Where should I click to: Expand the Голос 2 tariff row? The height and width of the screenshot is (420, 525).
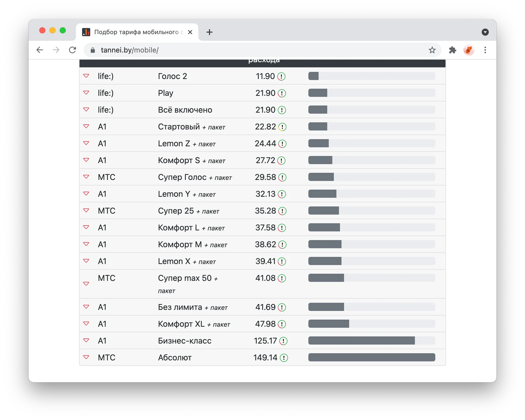click(86, 76)
